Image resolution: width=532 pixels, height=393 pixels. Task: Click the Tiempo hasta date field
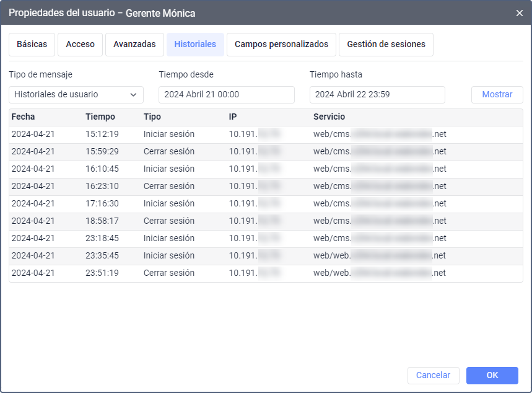click(x=377, y=95)
